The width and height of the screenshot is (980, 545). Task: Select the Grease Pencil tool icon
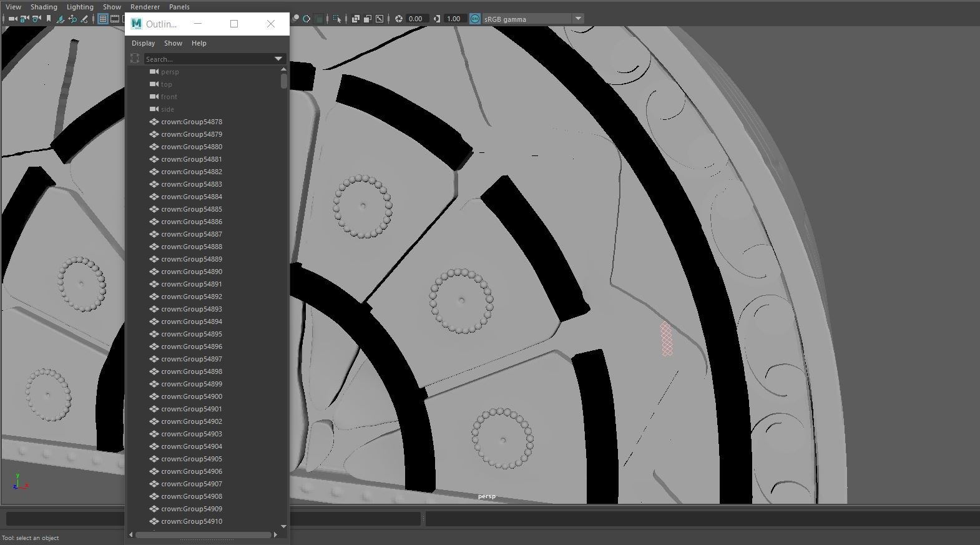pyautogui.click(x=84, y=19)
